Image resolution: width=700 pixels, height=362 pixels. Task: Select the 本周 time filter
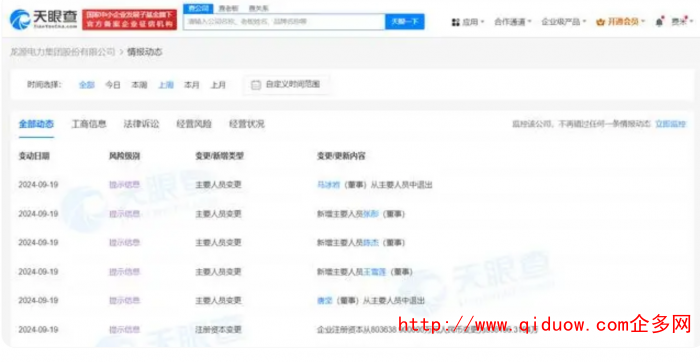tap(139, 85)
